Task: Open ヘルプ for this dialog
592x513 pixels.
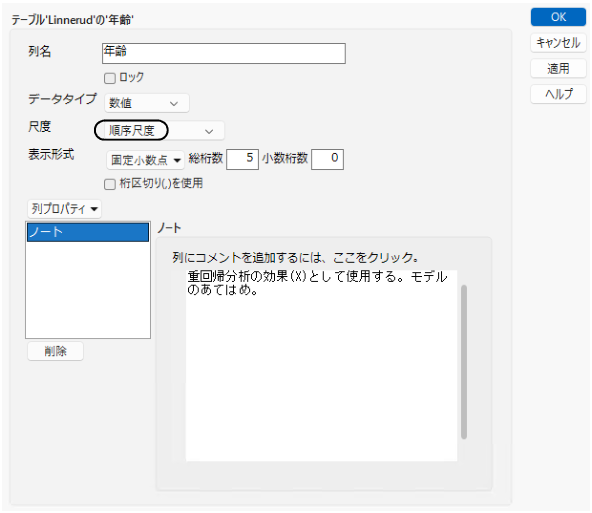Action: 558,94
